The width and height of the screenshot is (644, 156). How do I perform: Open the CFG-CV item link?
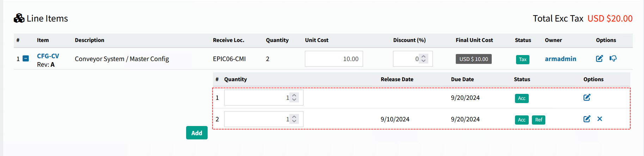(48, 56)
